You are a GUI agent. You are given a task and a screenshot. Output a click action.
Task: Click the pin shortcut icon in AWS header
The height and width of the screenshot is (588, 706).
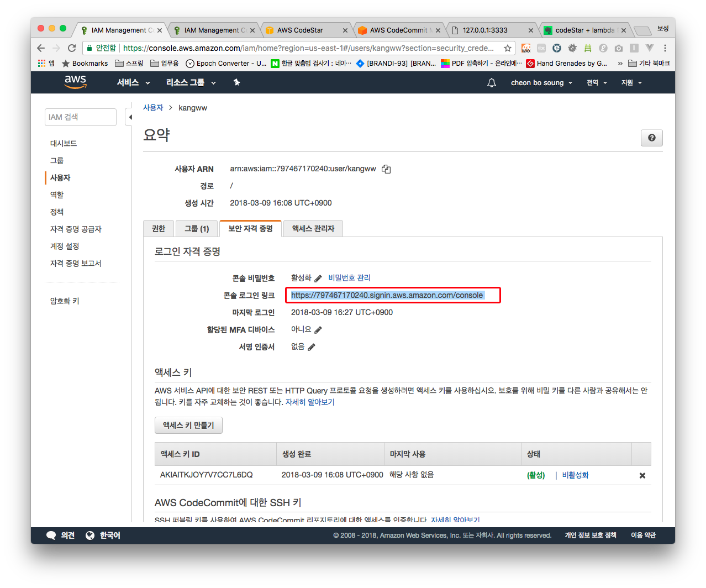(x=236, y=83)
